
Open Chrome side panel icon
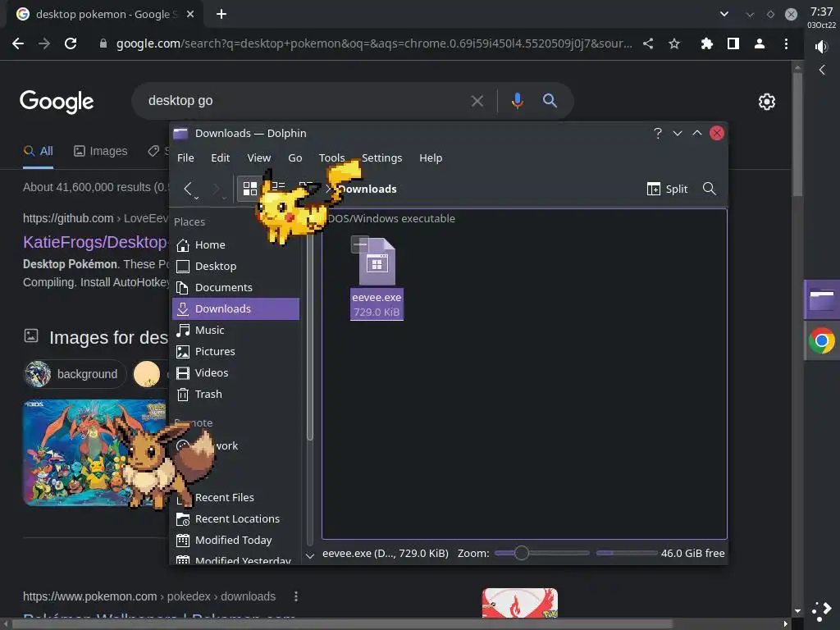tap(733, 43)
